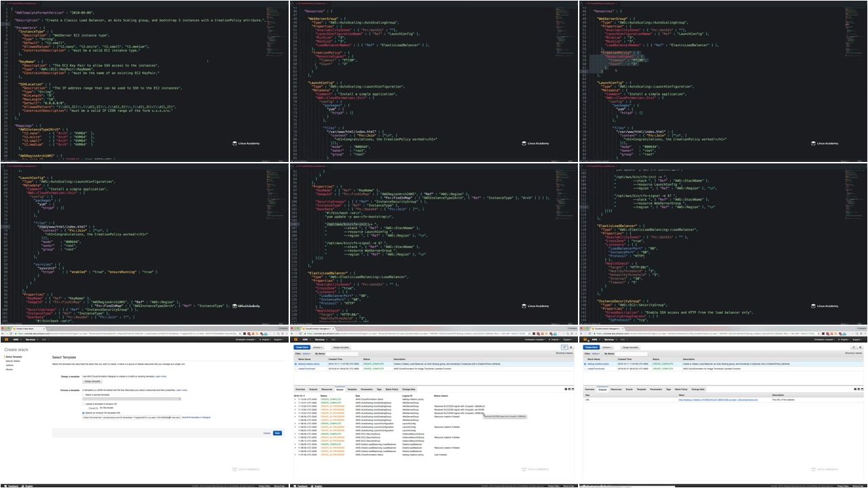Select 'Review' step in Create stack sidebar

pyautogui.click(x=9, y=369)
